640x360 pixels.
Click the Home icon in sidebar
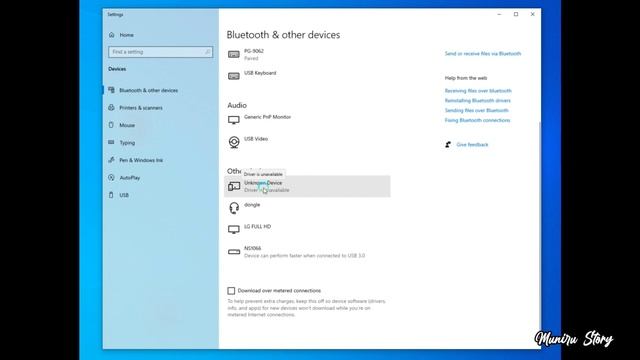coord(111,35)
